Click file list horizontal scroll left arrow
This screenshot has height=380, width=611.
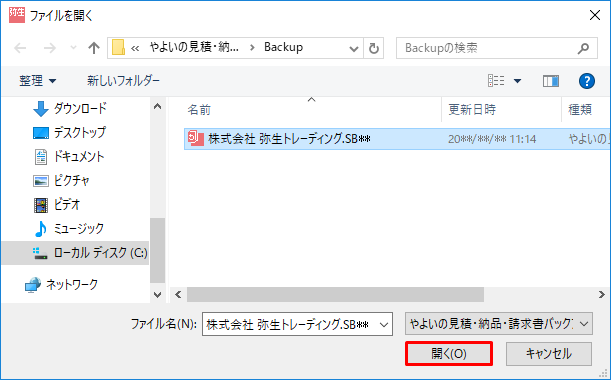178,295
